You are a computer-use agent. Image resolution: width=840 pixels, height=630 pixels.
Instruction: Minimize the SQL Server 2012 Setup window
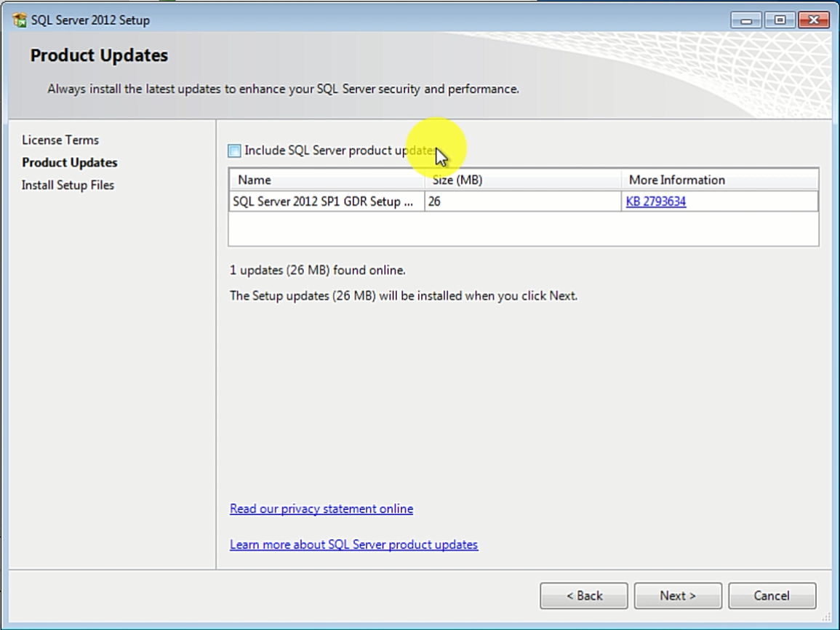(745, 20)
